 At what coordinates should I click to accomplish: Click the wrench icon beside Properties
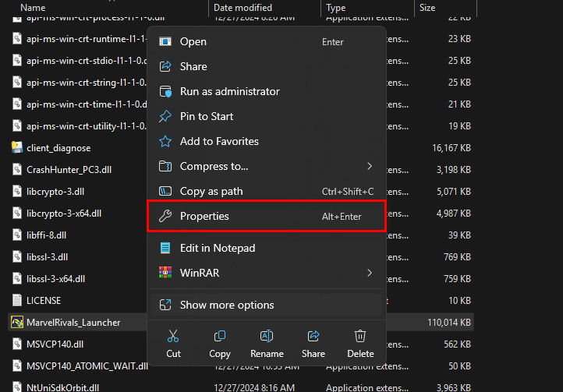pyautogui.click(x=165, y=216)
